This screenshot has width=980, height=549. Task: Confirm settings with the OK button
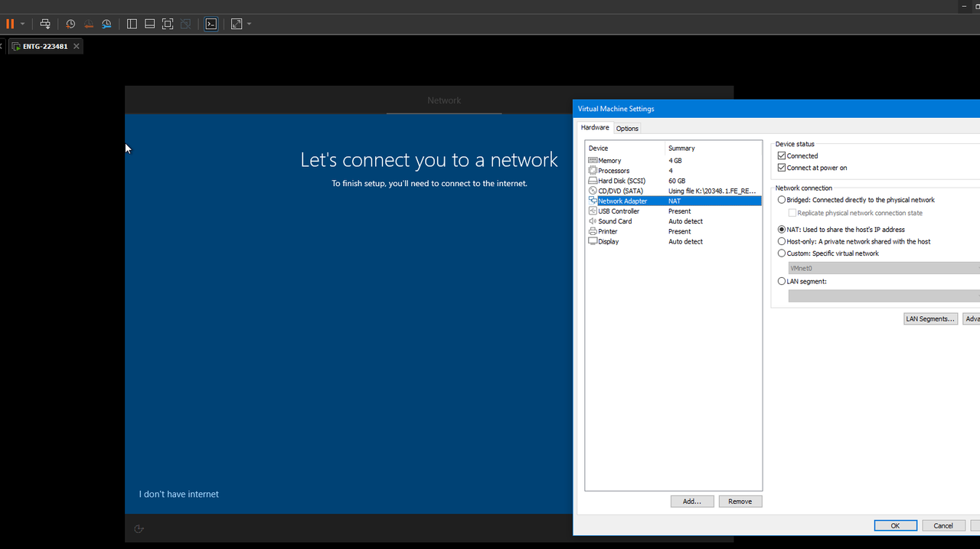(x=896, y=525)
